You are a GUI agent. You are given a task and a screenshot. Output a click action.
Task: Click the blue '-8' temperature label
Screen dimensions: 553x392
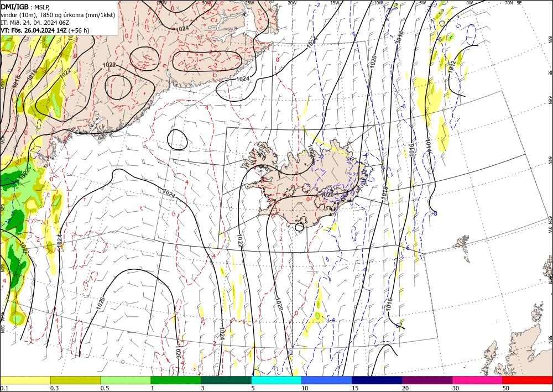click(x=435, y=213)
